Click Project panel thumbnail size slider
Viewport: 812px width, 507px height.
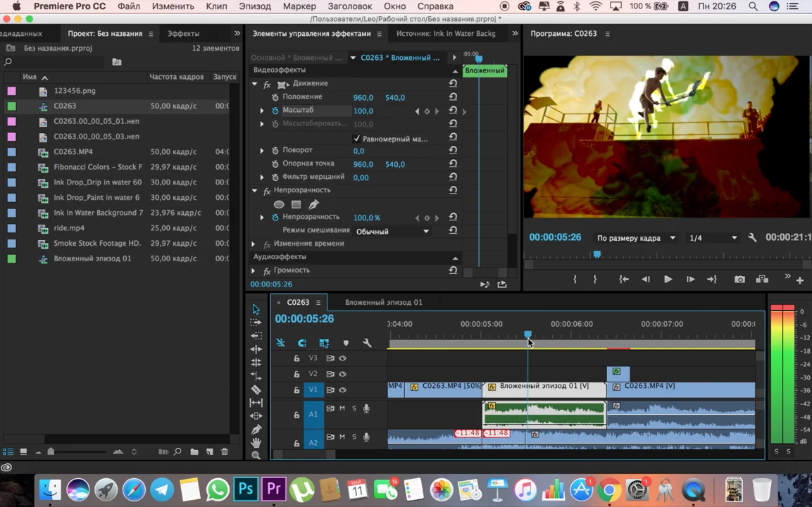(x=51, y=451)
